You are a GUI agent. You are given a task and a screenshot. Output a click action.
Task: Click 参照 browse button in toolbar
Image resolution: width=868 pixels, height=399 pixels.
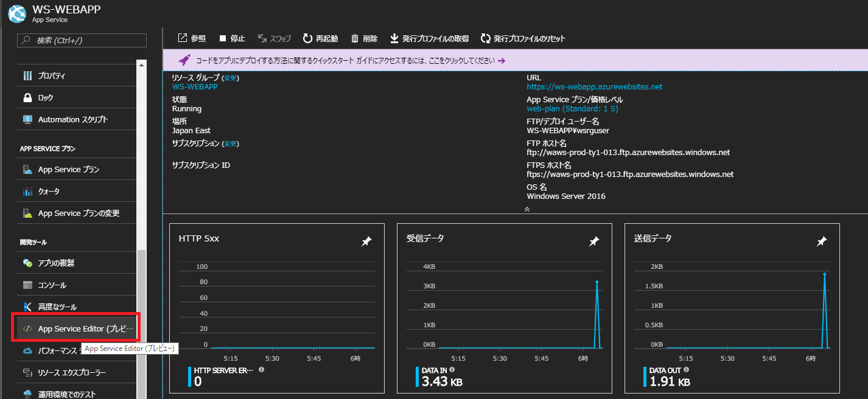coord(192,38)
